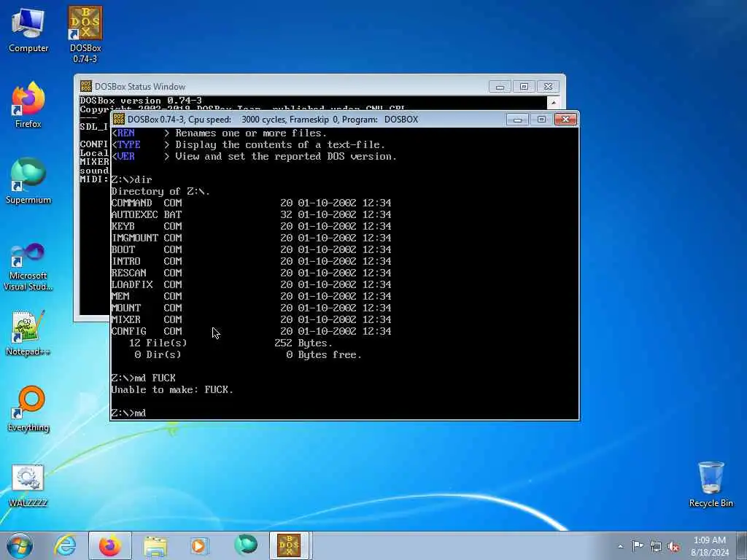747x560 pixels.
Task: Click the MIXER COM directory entry
Action: (251, 319)
